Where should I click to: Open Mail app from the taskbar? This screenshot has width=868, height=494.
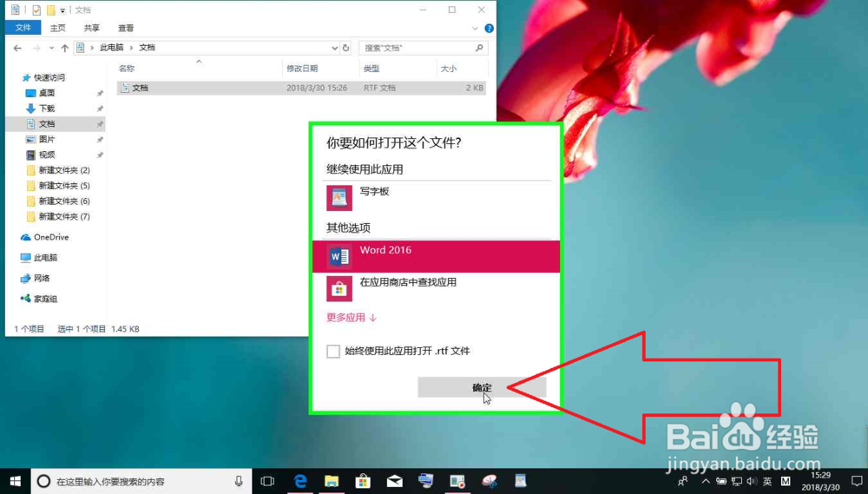click(395, 481)
